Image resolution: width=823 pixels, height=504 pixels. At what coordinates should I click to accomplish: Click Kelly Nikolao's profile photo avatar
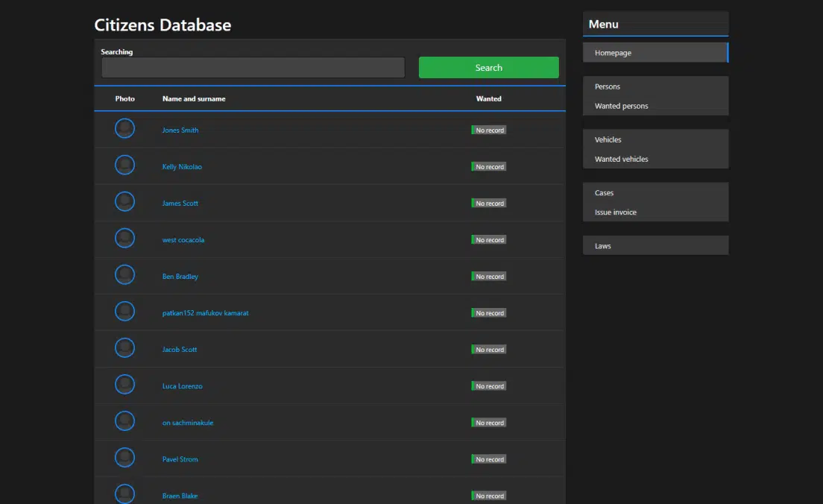click(125, 166)
